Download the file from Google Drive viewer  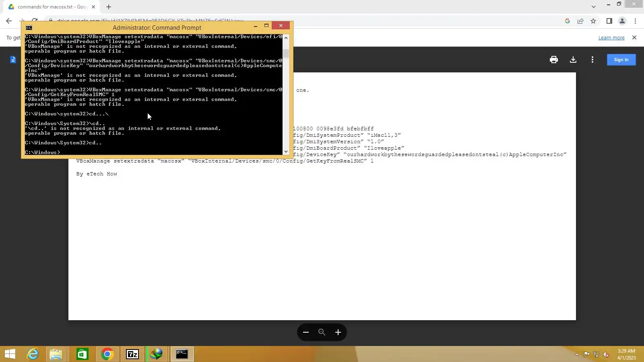(x=573, y=60)
